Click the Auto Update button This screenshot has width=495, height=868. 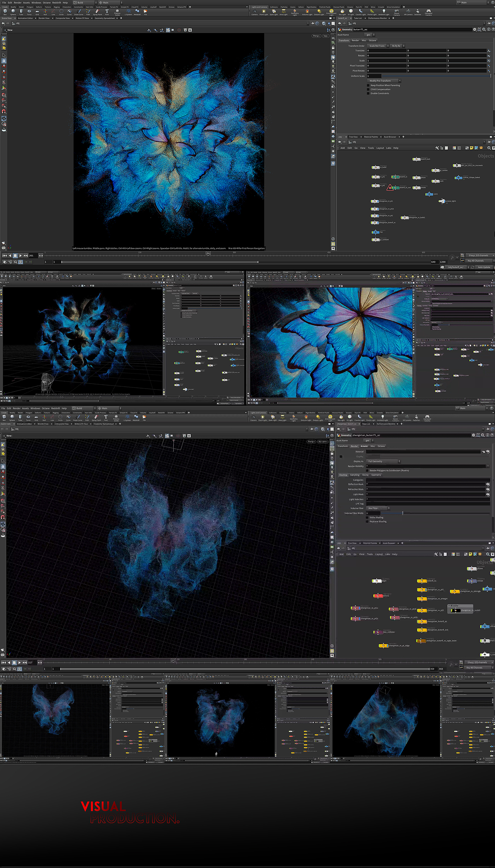484,267
